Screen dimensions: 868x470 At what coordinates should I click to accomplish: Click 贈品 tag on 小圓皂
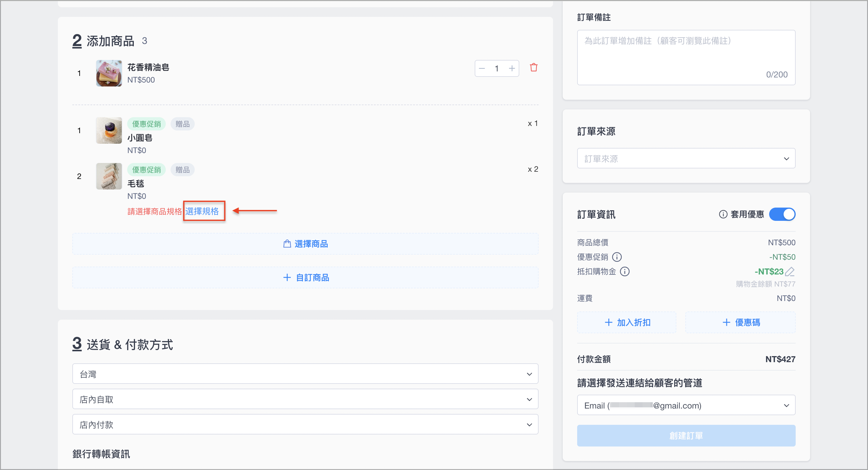pos(182,124)
